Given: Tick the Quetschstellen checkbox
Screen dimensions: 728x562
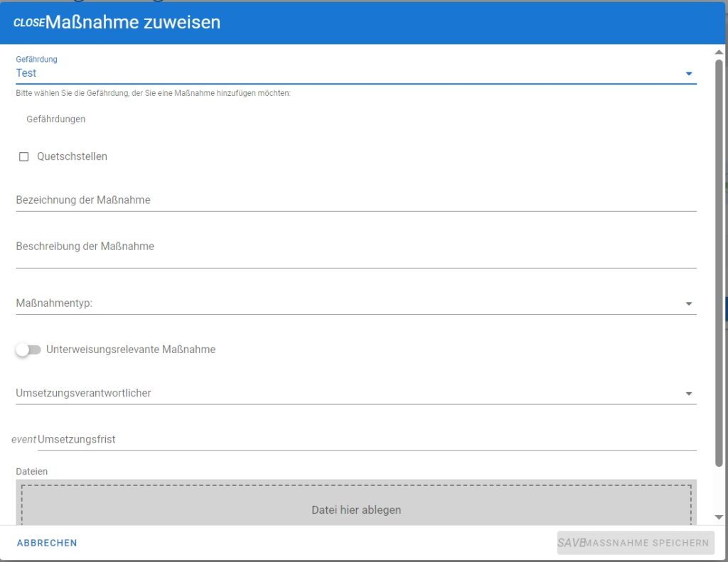Looking at the screenshot, I should (23, 157).
